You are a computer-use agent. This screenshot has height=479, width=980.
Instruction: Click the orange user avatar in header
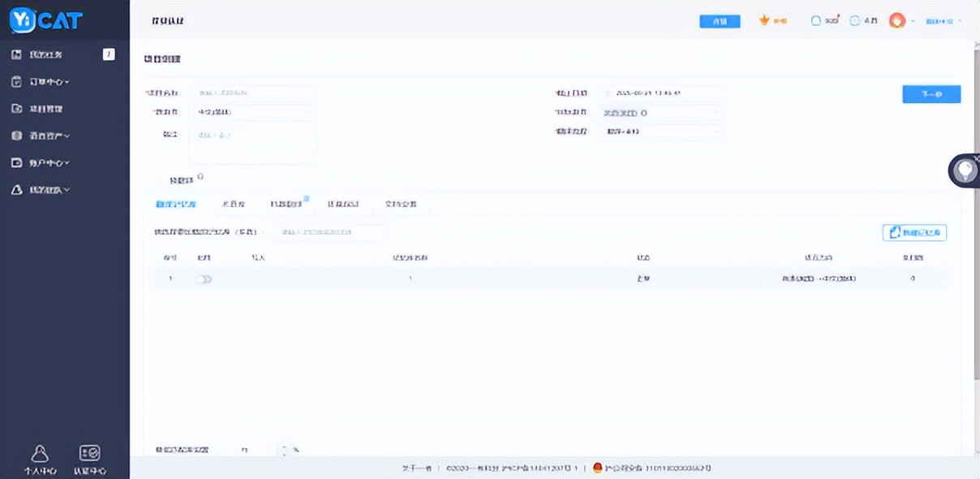click(x=896, y=21)
